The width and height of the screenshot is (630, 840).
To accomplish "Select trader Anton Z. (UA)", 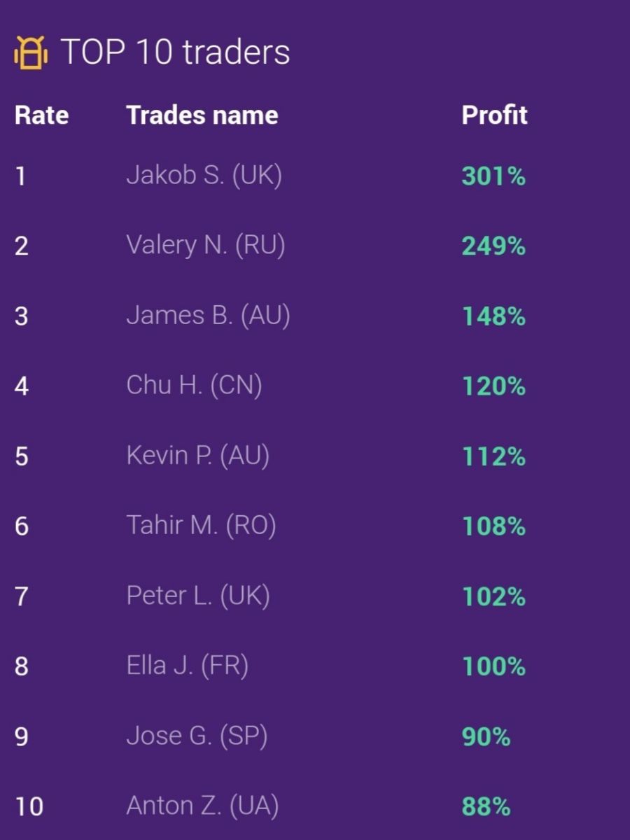I will (x=202, y=806).
